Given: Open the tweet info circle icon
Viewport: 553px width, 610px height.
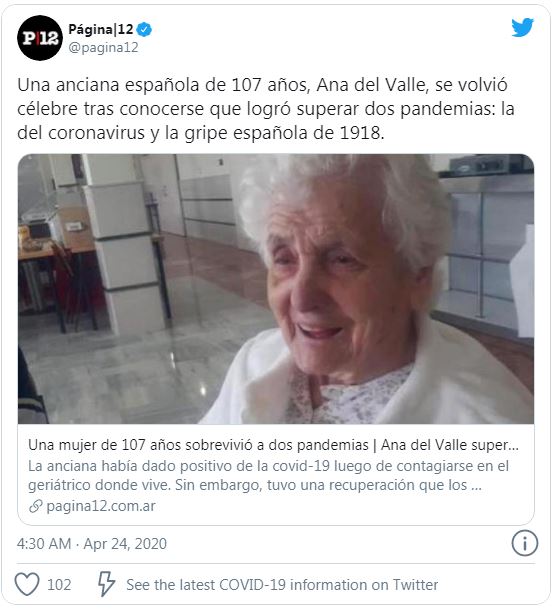Looking at the screenshot, I should [x=525, y=543].
